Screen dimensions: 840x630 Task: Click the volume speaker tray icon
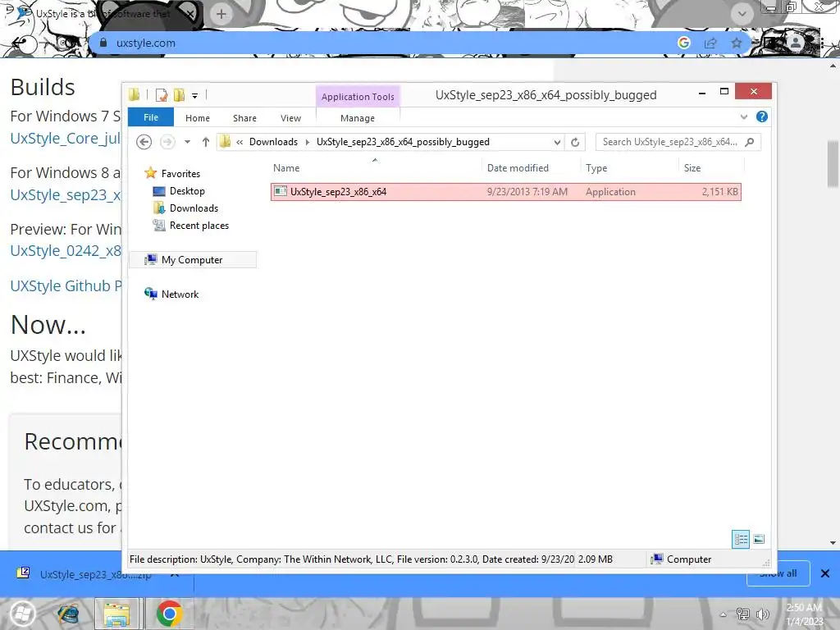tap(762, 614)
